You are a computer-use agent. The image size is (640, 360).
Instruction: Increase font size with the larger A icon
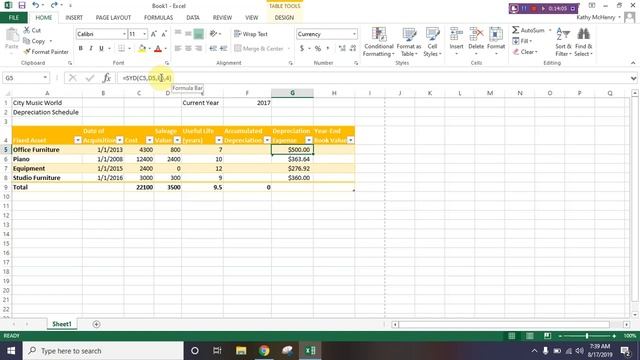coord(154,34)
